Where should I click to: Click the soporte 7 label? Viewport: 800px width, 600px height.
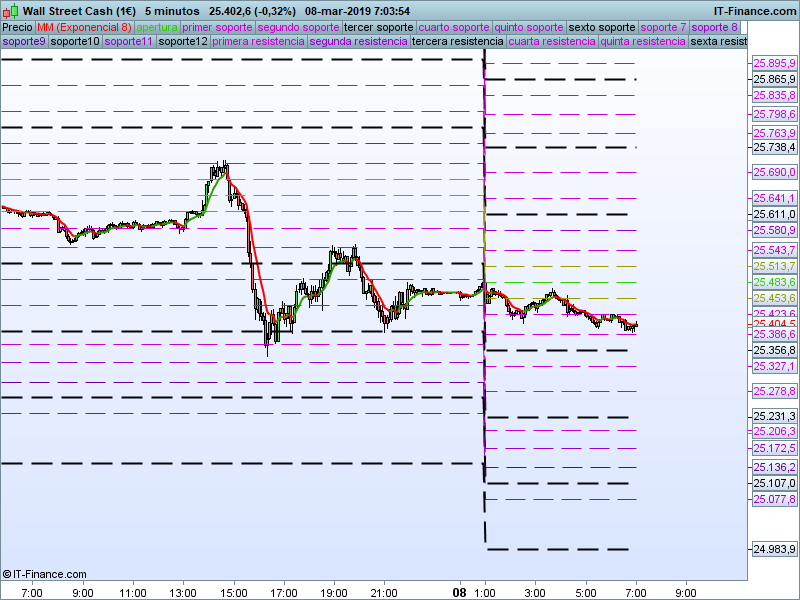point(663,28)
